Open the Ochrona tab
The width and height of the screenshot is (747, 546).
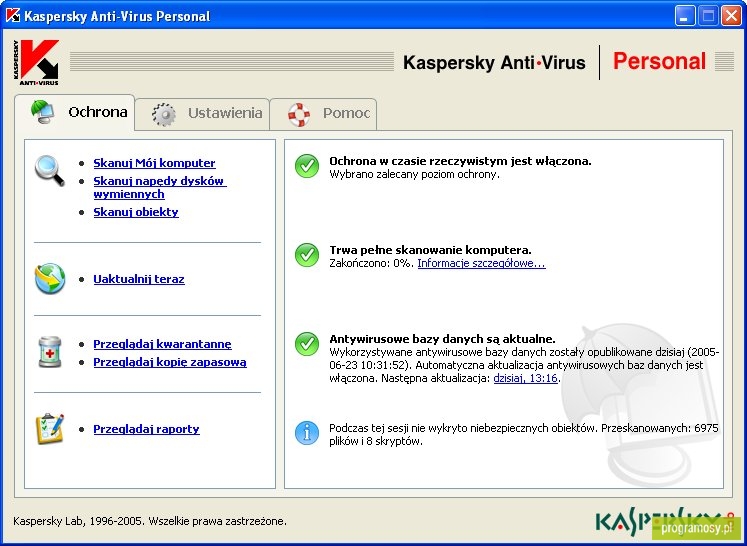point(75,112)
